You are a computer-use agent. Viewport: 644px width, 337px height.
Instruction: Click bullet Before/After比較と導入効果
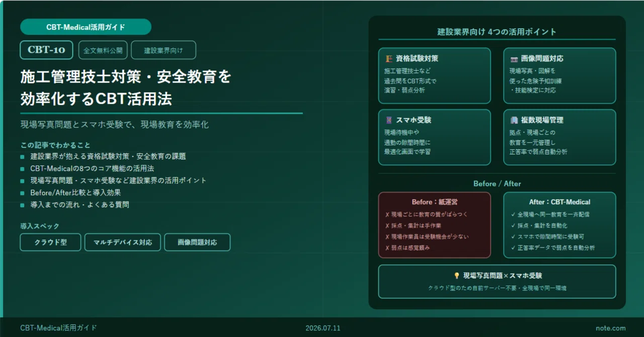point(75,193)
